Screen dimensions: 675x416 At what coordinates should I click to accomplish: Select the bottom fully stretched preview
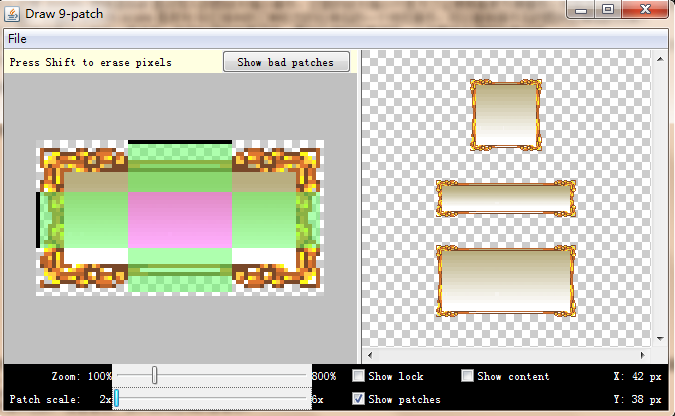[506, 281]
